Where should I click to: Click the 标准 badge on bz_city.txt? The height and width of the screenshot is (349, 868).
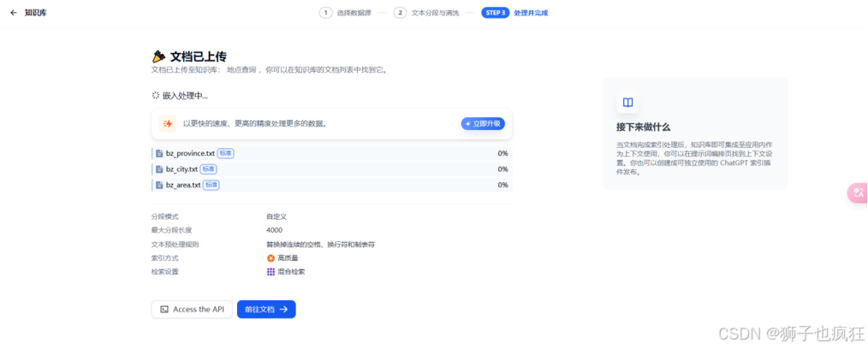[x=208, y=169]
